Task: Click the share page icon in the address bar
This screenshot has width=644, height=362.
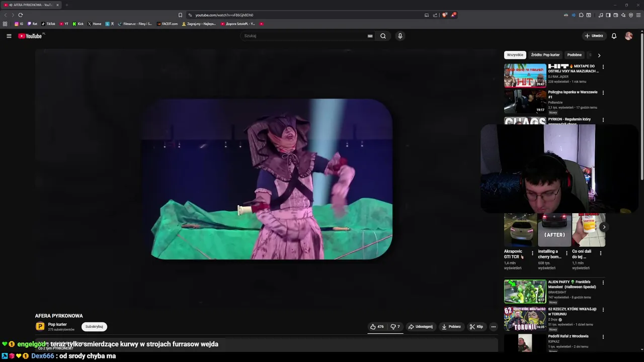Action: pos(435,15)
